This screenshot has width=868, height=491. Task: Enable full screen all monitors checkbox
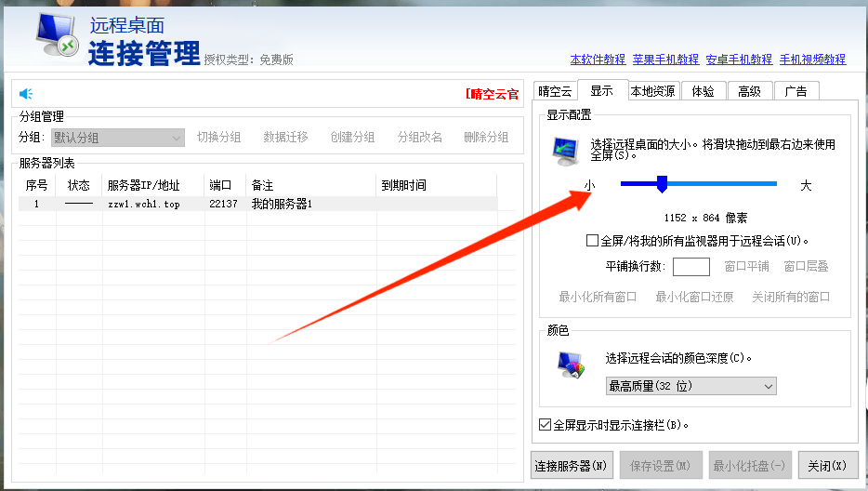pos(592,241)
